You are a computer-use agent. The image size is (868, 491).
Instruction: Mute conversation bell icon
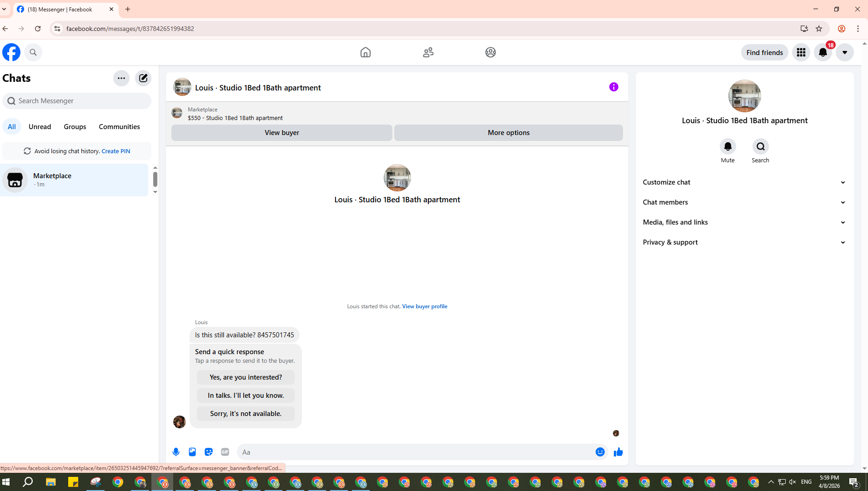pyautogui.click(x=728, y=146)
